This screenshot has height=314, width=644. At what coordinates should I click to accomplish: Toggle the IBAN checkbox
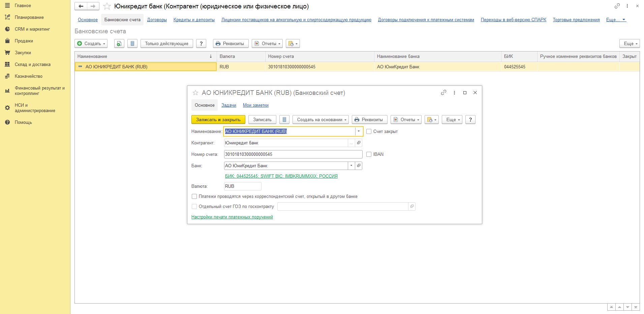coord(369,154)
